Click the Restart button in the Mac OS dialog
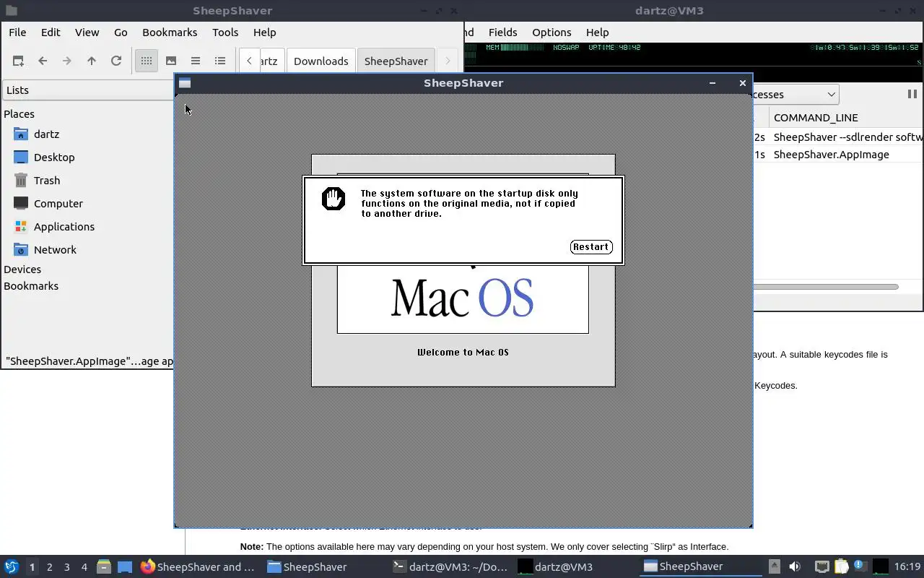 pyautogui.click(x=591, y=247)
